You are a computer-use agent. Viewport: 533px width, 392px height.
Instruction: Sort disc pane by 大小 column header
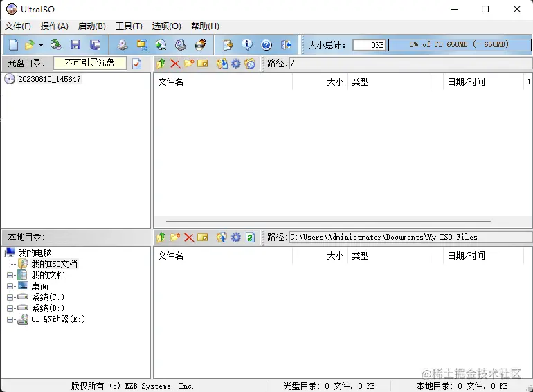[x=320, y=82]
